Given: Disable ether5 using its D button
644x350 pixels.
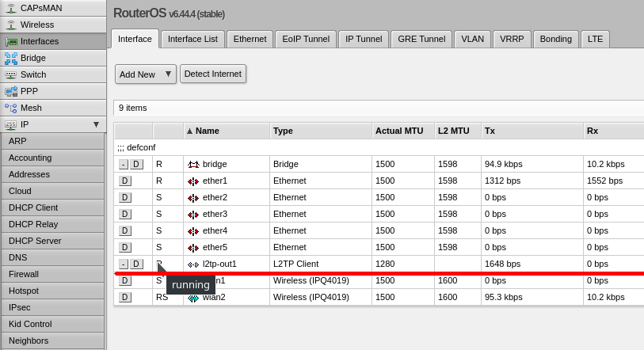Looking at the screenshot, I should [125, 247].
